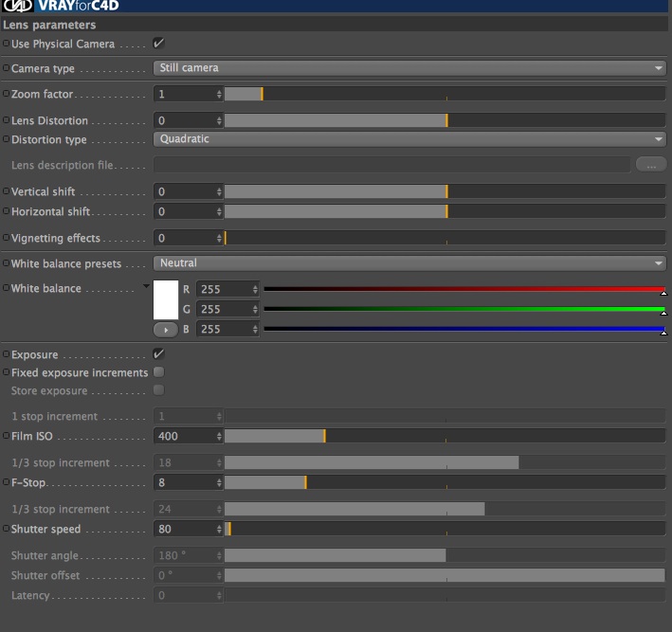Adjust the red channel color slider
This screenshot has width=672, height=632.
pos(464,290)
